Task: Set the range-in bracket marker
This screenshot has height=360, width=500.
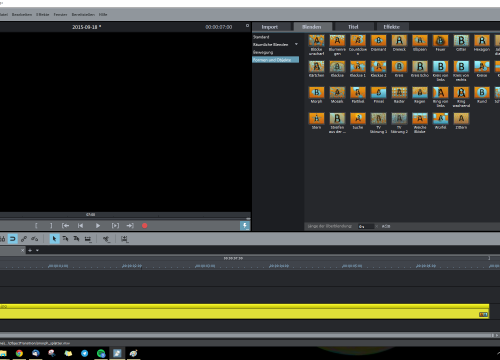Action: click(36, 226)
